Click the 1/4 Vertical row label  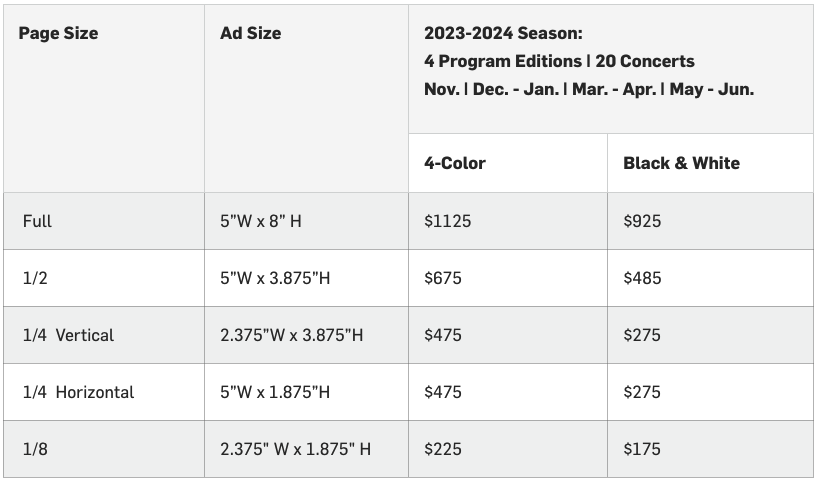tap(68, 335)
